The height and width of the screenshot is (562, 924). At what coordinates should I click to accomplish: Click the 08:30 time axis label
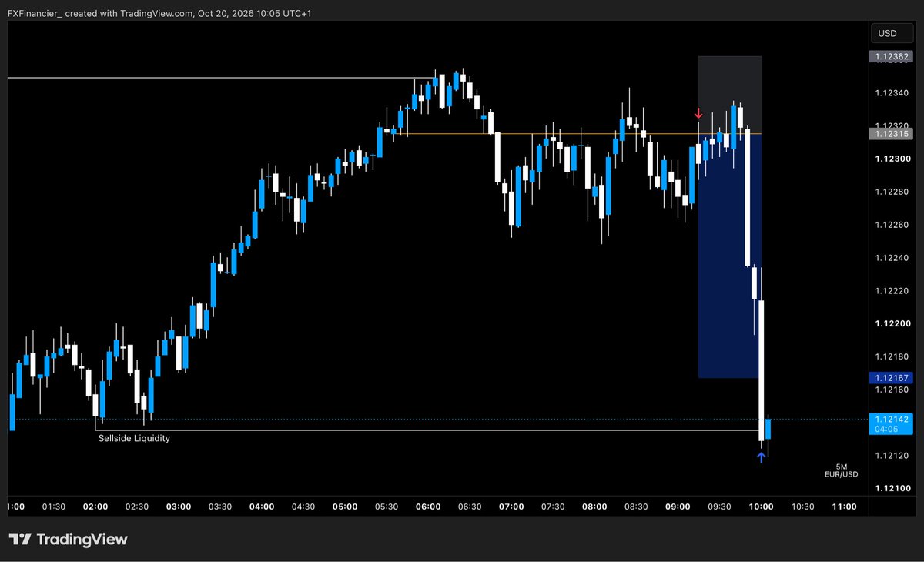pos(636,507)
